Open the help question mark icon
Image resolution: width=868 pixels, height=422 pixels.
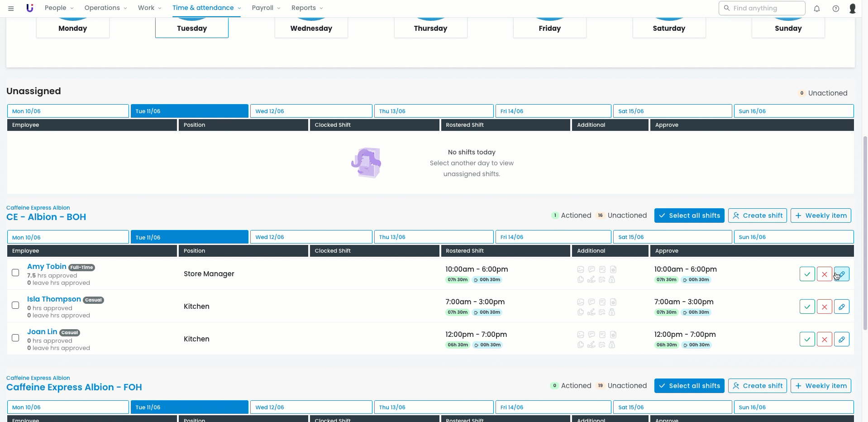836,8
